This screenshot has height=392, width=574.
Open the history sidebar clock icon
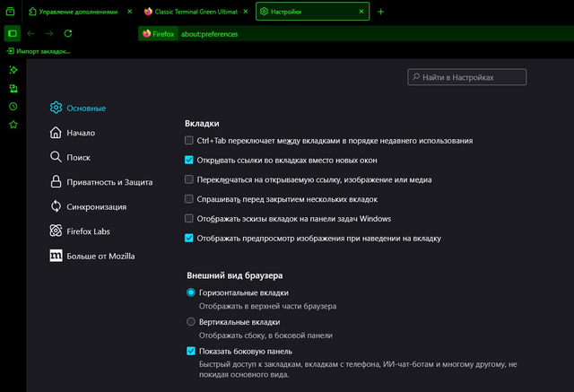tap(13, 107)
